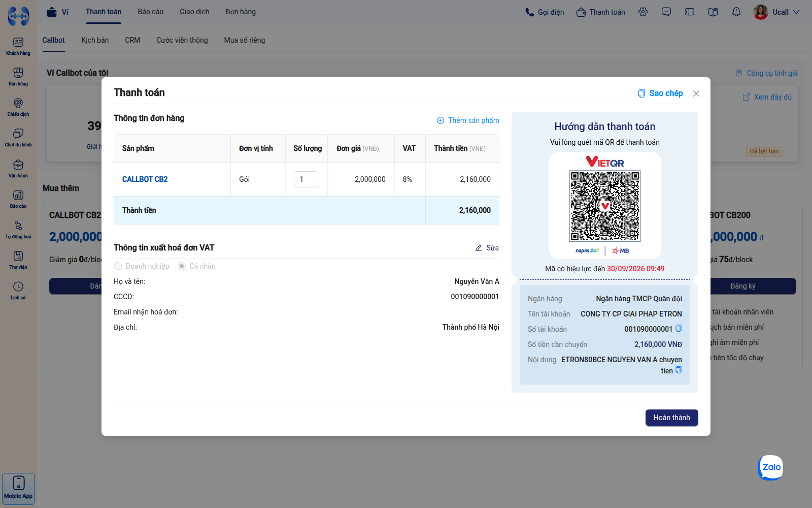Close the Thanh toán dialog
This screenshot has height=508, width=812.
pos(696,93)
